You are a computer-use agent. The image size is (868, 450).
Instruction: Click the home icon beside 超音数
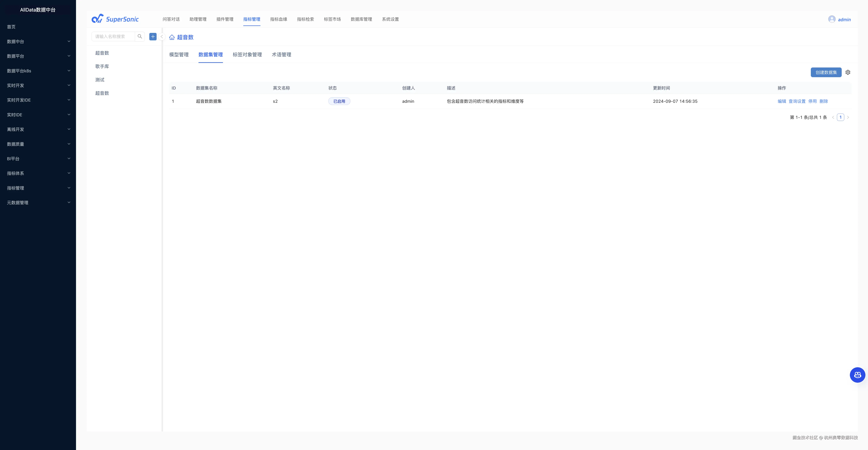pos(172,37)
